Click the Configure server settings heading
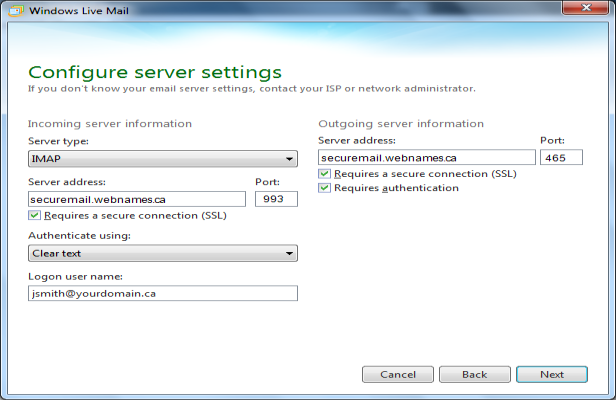 [155, 72]
